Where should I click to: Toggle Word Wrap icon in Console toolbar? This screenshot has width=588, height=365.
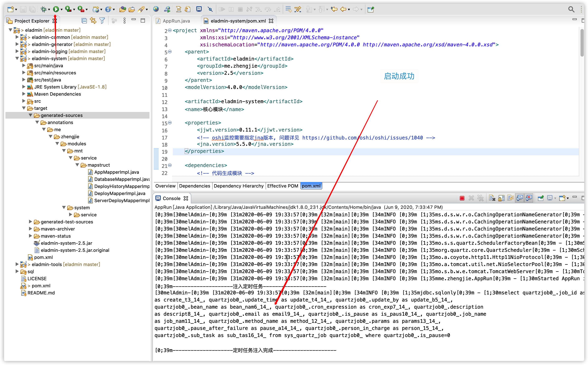[511, 198]
